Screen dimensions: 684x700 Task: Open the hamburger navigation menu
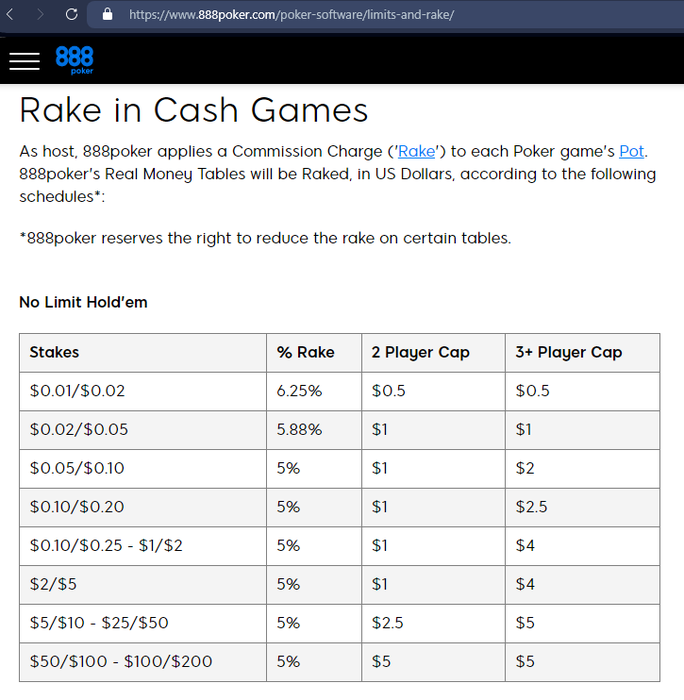tap(24, 61)
